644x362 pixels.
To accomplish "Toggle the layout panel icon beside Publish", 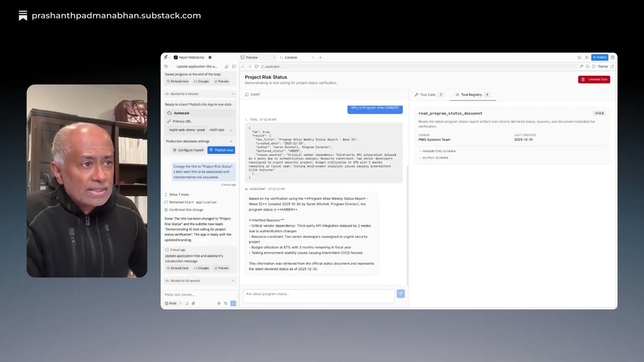I will (612, 57).
